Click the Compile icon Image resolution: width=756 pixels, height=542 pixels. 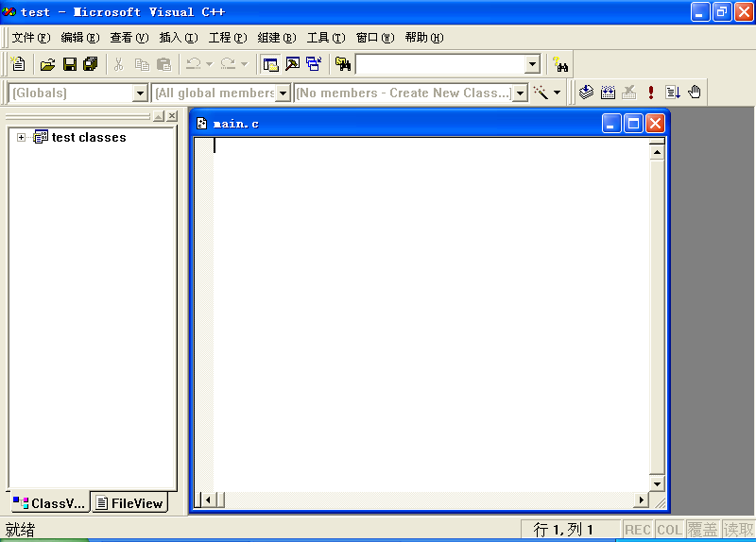(x=586, y=93)
